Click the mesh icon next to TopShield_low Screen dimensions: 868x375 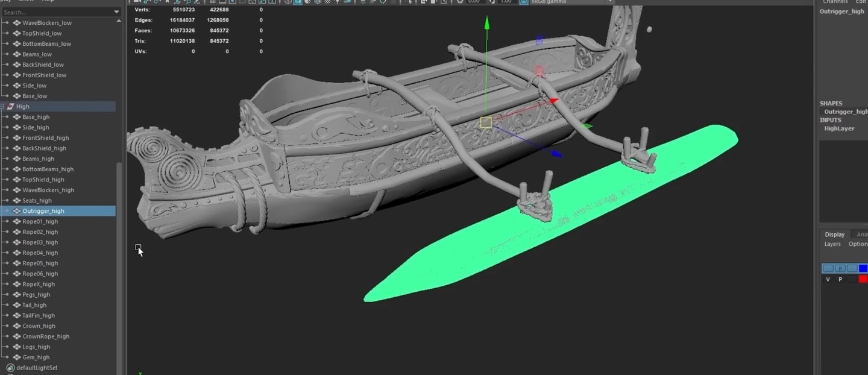(17, 33)
